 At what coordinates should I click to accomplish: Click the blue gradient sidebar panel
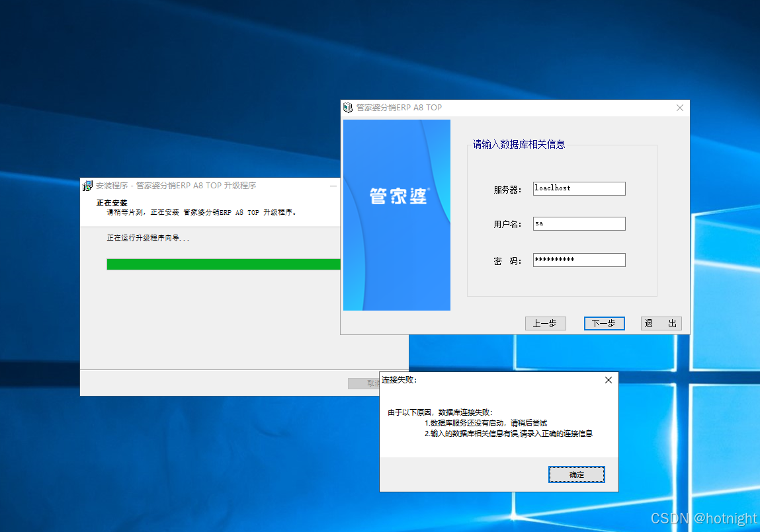tap(396, 278)
